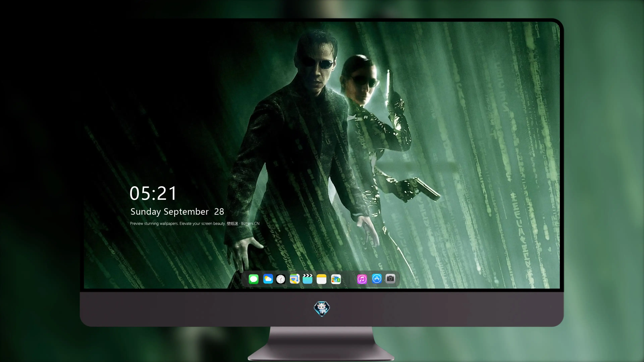Click the 05:21 clock display
This screenshot has width=644, height=362.
(153, 193)
